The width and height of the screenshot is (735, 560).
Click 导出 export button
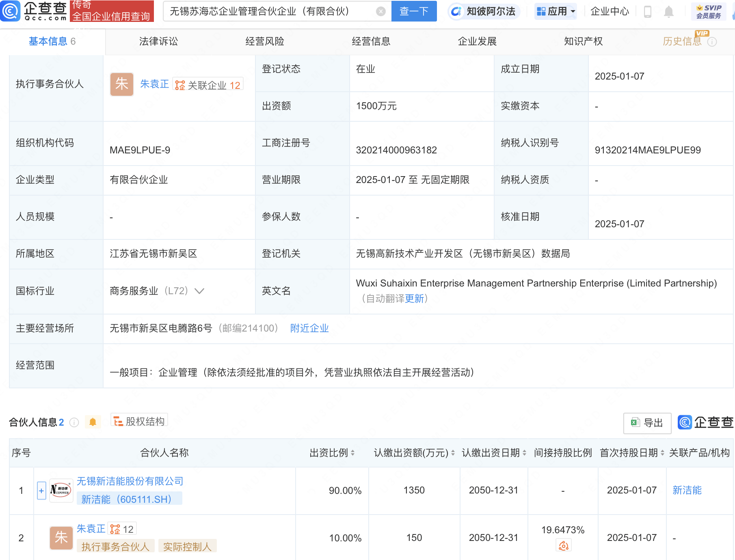(x=647, y=423)
